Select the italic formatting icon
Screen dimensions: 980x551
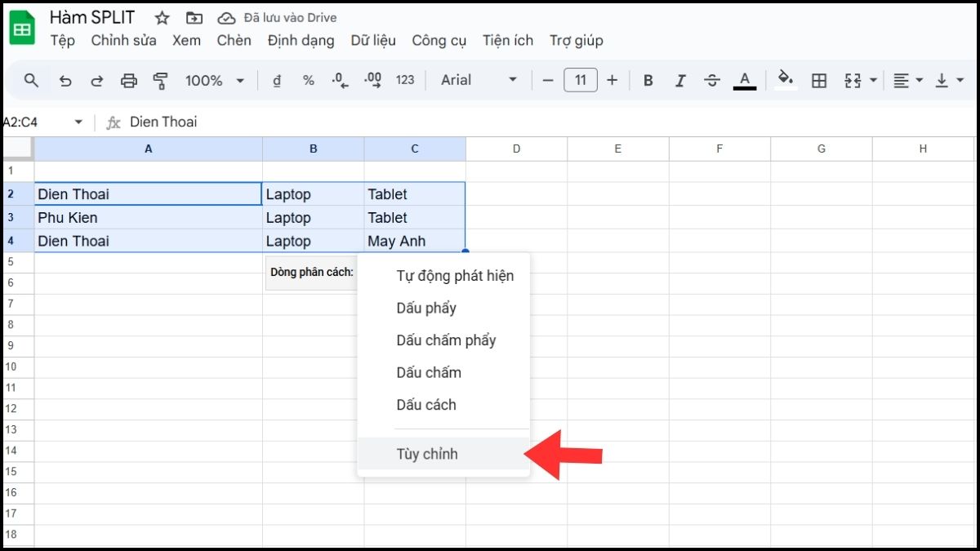pos(679,80)
